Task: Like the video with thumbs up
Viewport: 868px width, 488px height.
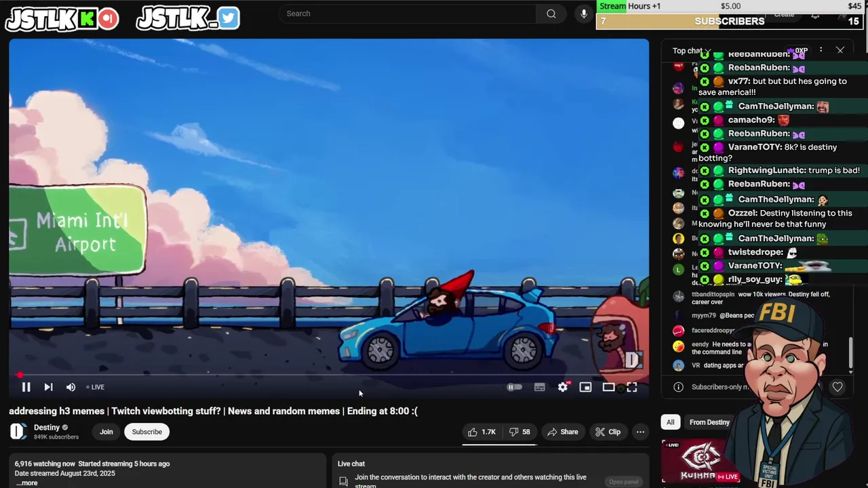Action: pos(482,432)
